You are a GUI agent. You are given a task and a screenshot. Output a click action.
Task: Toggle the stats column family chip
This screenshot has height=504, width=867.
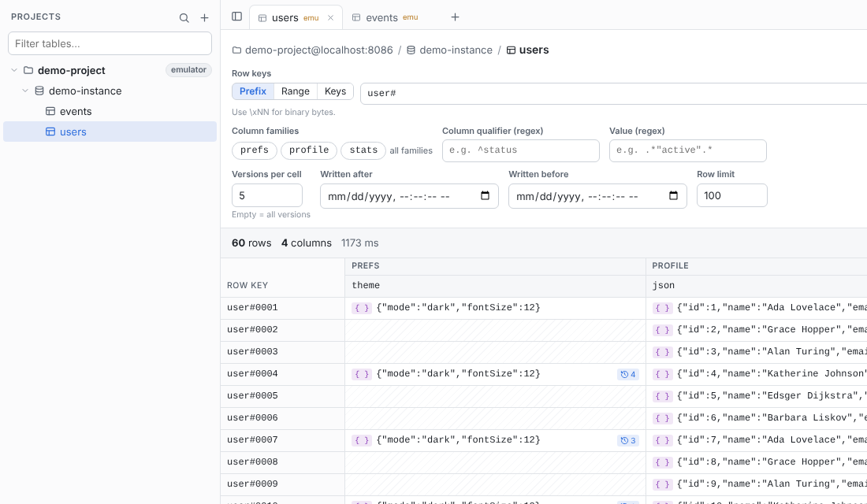[x=363, y=150]
